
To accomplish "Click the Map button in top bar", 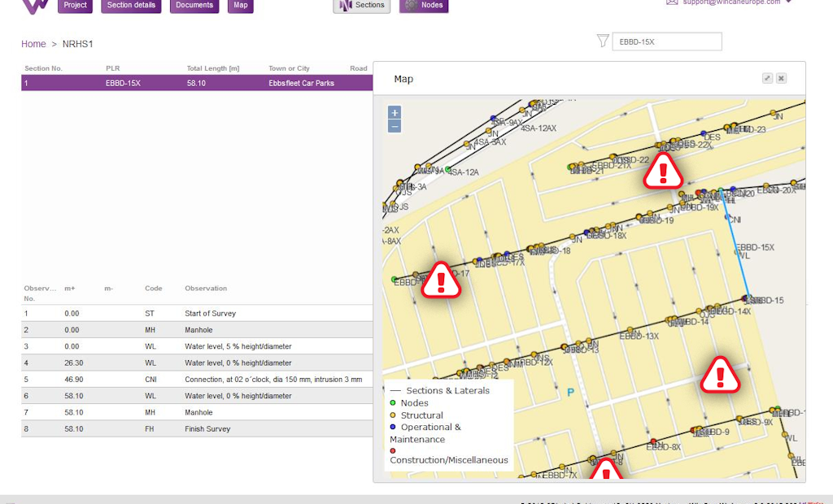I will (241, 6).
